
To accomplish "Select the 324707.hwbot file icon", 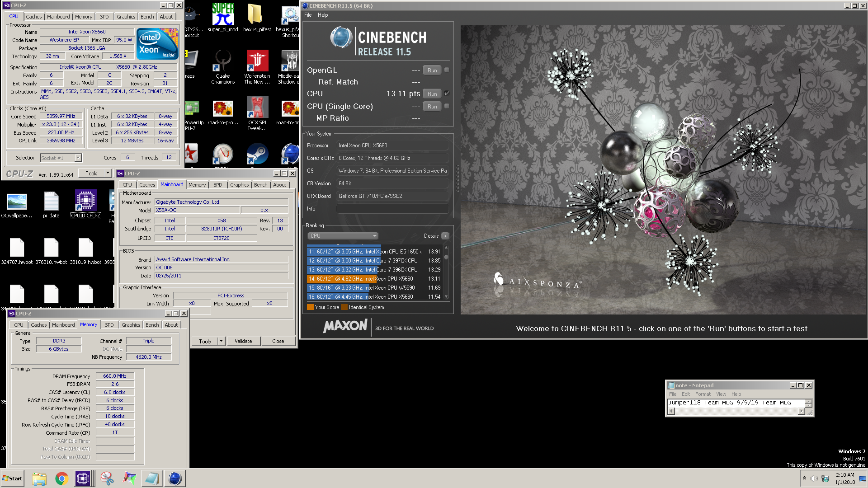I will pos(17,251).
